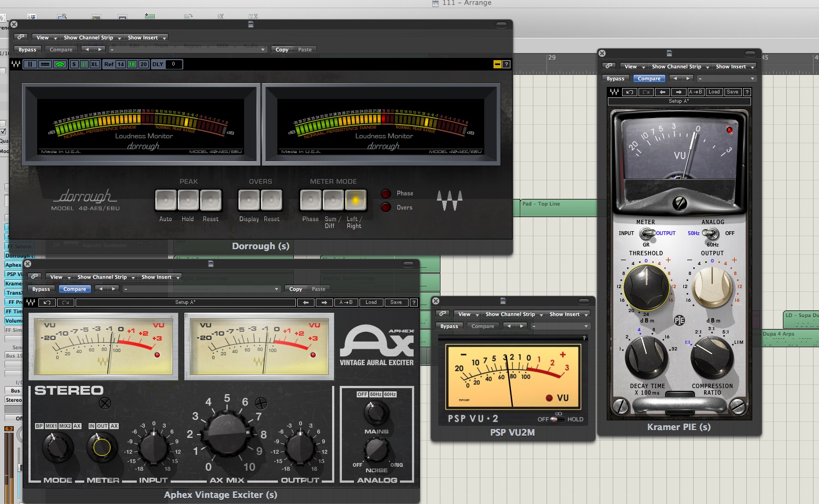Toggle Bypass on the Dorrough plugin
819x504 pixels.
[27, 50]
